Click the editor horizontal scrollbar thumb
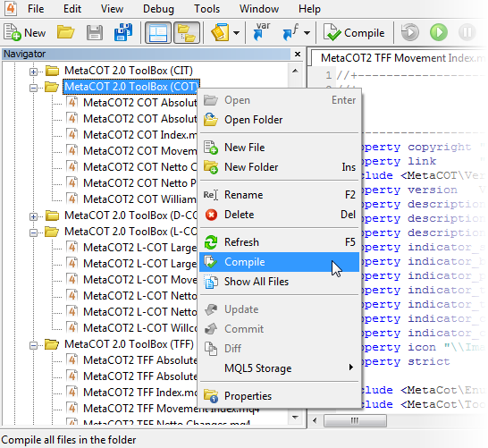488x448 pixels. [x=355, y=420]
